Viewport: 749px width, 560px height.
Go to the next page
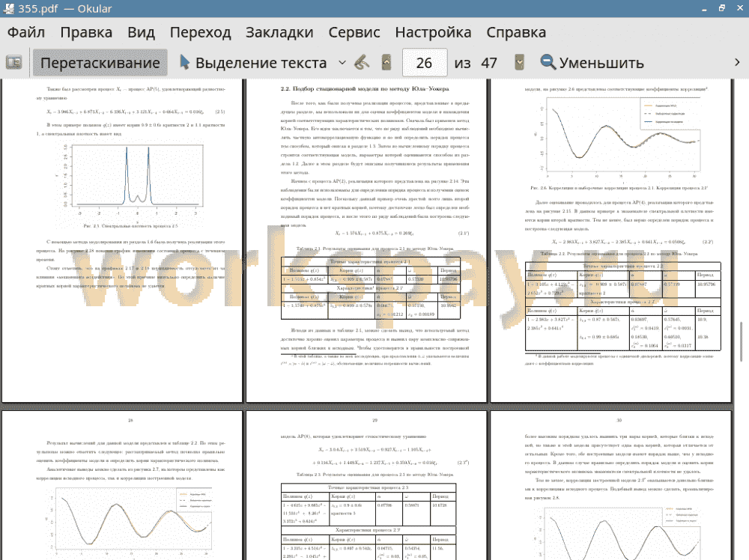519,63
